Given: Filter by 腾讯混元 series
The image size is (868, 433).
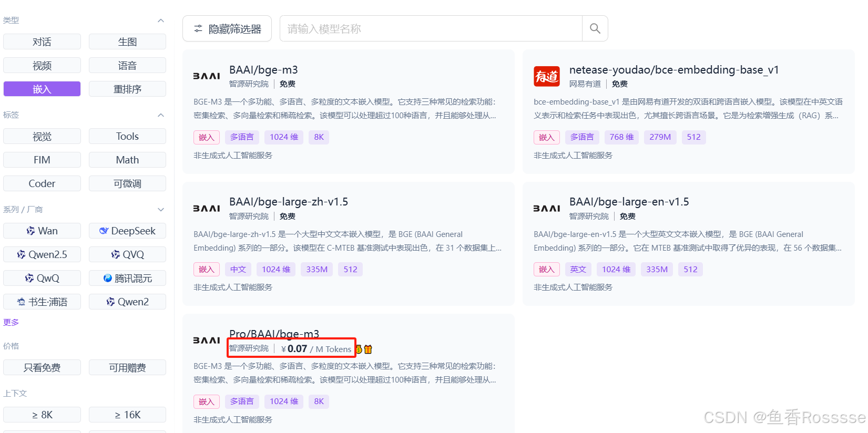Looking at the screenshot, I should pyautogui.click(x=127, y=279).
